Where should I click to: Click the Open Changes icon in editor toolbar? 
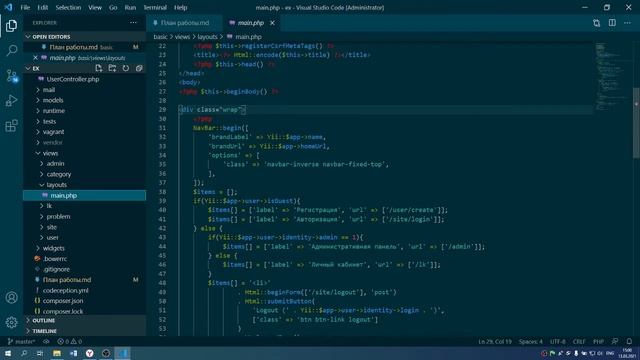tap(596, 23)
